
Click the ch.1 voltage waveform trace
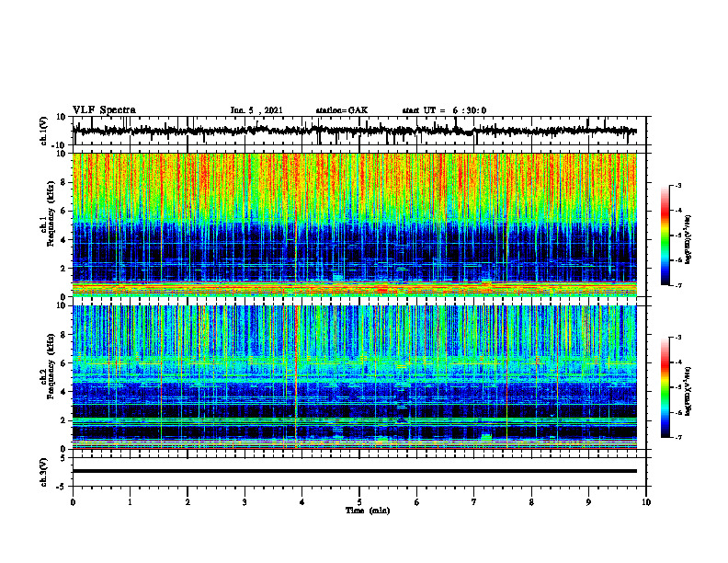354,131
